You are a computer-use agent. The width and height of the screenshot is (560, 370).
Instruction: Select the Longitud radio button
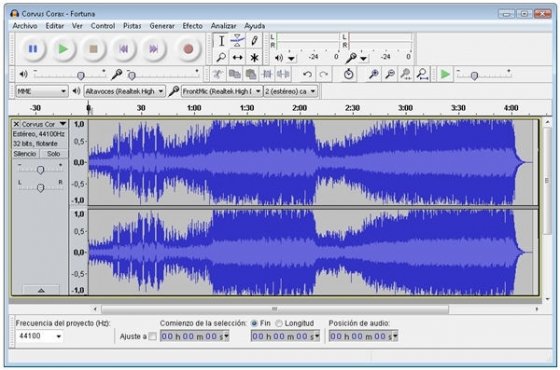tap(279, 323)
